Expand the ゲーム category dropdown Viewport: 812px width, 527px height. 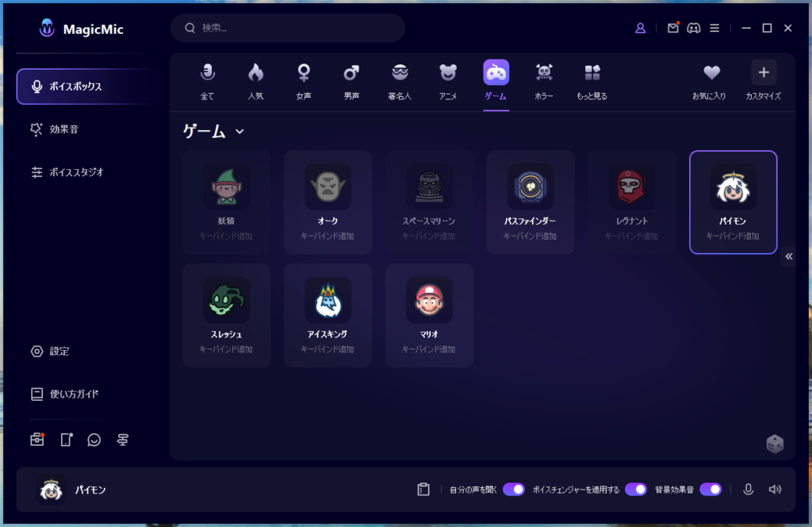239,132
